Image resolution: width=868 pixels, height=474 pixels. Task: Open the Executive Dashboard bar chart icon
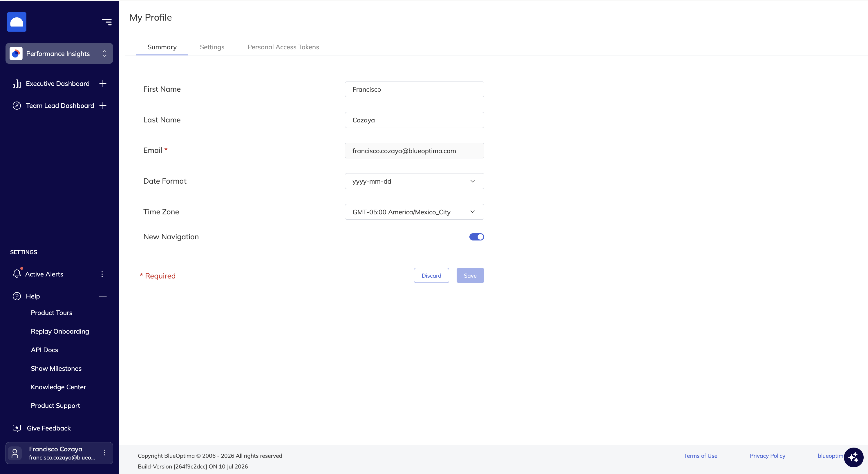tap(17, 84)
